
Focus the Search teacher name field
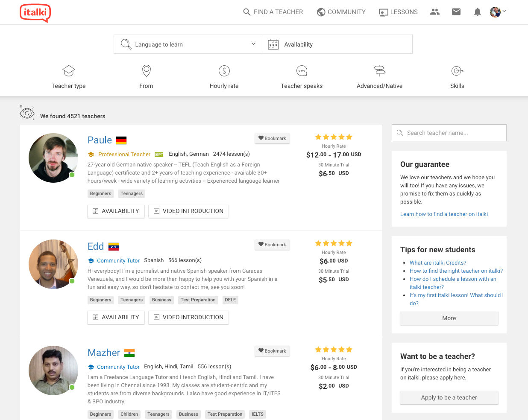[x=449, y=133]
